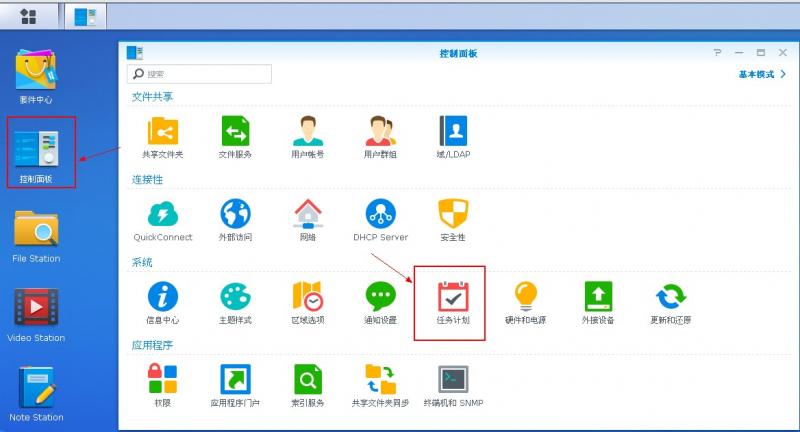Open Note Station desktop icon
The height and width of the screenshot is (432, 800).
36,395
